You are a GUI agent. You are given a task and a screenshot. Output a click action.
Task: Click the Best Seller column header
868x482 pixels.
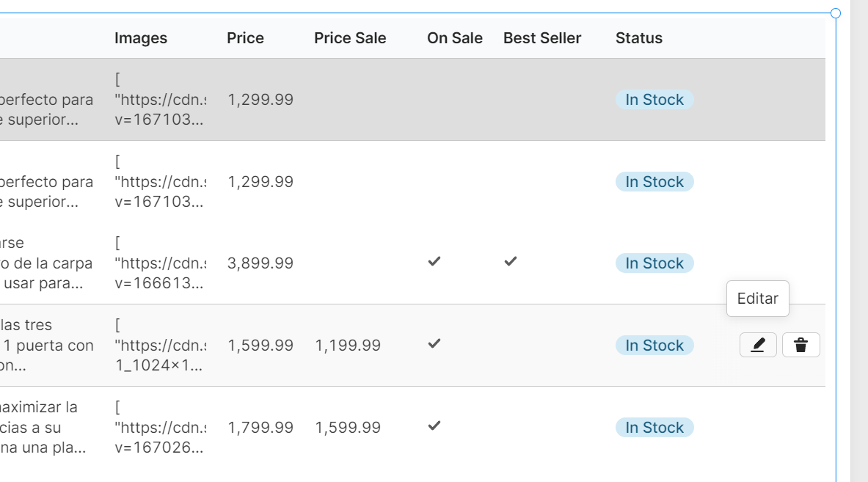tap(542, 38)
